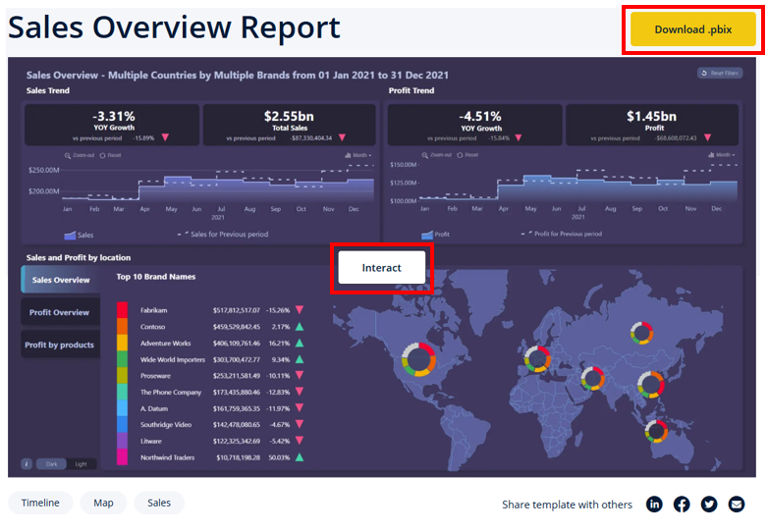Click the Download .pbix button
This screenshot has width=768, height=532.
[692, 29]
